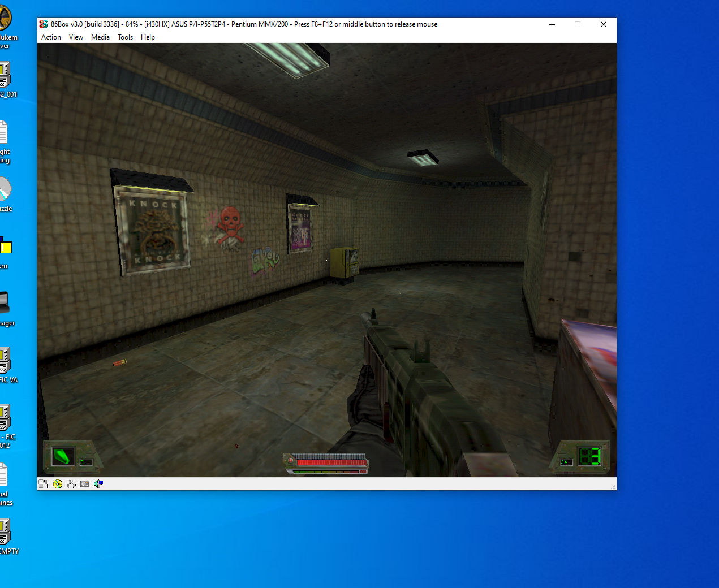The height and width of the screenshot is (588, 719).
Task: Select the text document icon labeled 'ght ing'
Action: [3, 132]
